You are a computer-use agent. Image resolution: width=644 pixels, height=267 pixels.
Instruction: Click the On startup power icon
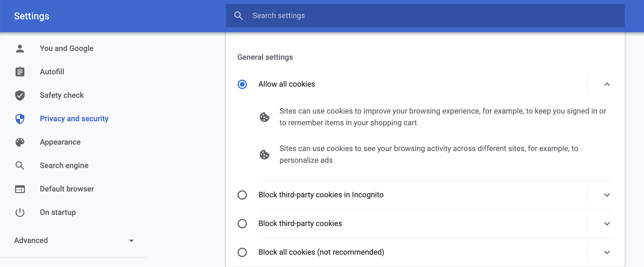(x=20, y=212)
